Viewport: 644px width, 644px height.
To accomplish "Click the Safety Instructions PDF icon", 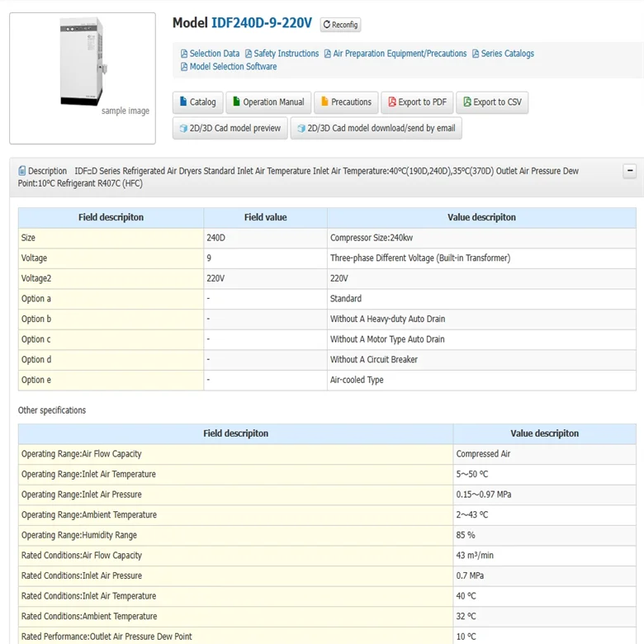I will (249, 54).
